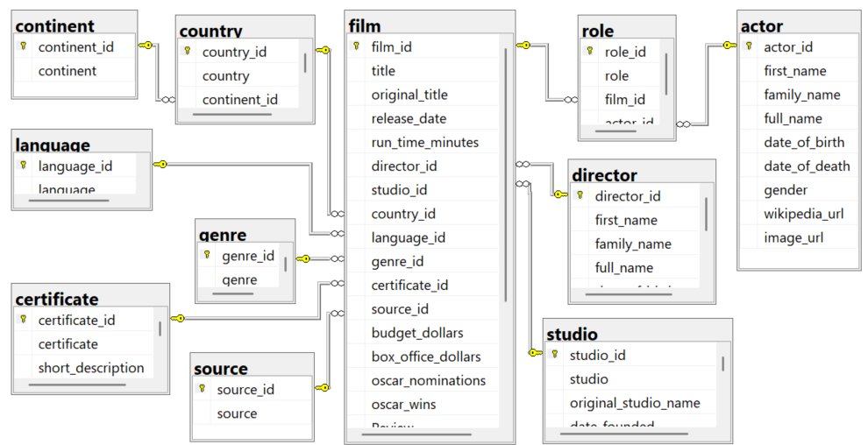The image size is (868, 445).
Task: Select the key icon beside source_id
Action: (x=202, y=389)
